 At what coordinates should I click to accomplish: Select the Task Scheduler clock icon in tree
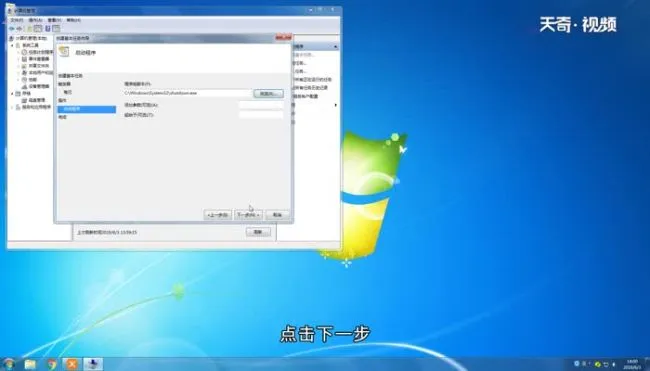tap(24, 52)
